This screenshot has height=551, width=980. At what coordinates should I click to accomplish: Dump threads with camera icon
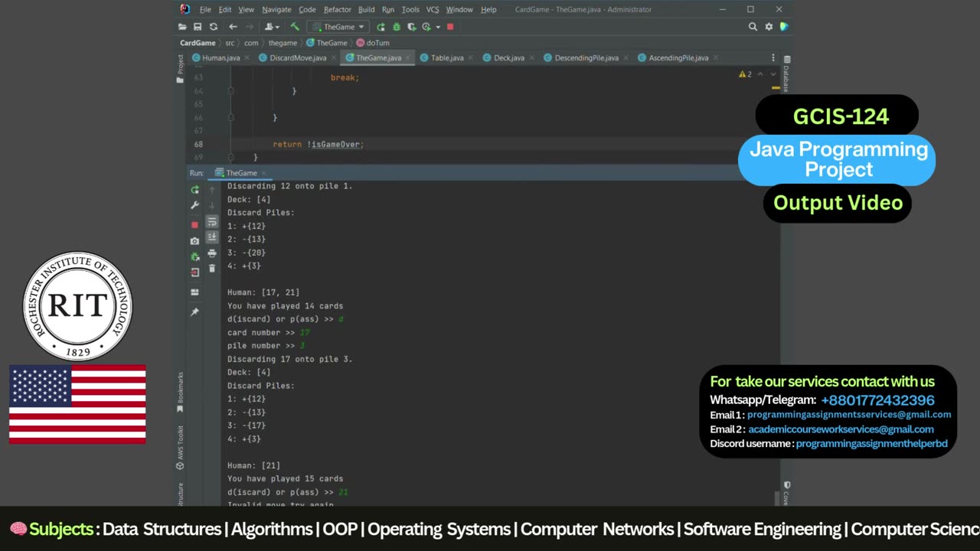(194, 241)
